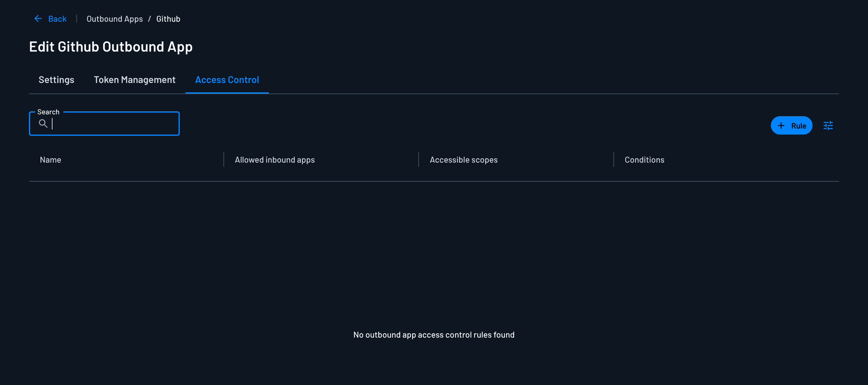Go back via the Back link
Screen dimensions: 868x385
point(57,19)
